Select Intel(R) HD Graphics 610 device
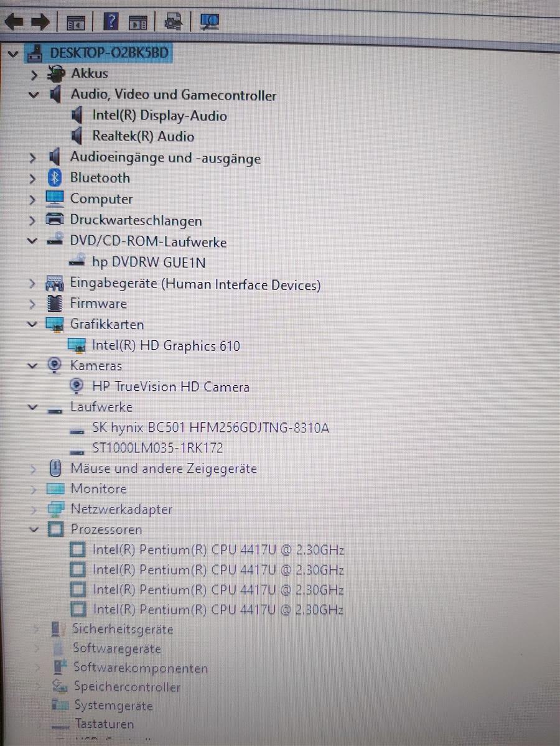The height and width of the screenshot is (746, 560). click(166, 345)
